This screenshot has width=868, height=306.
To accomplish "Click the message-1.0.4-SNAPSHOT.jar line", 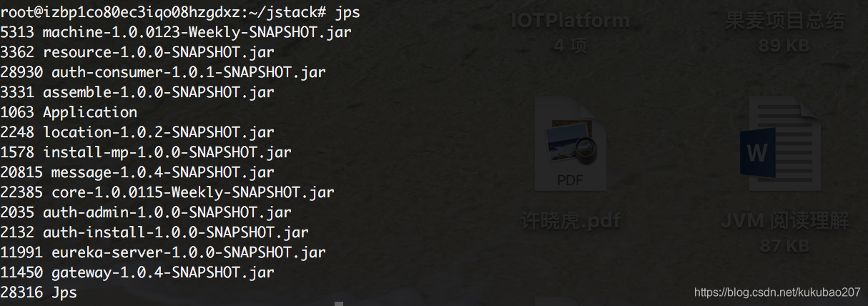I will [137, 172].
